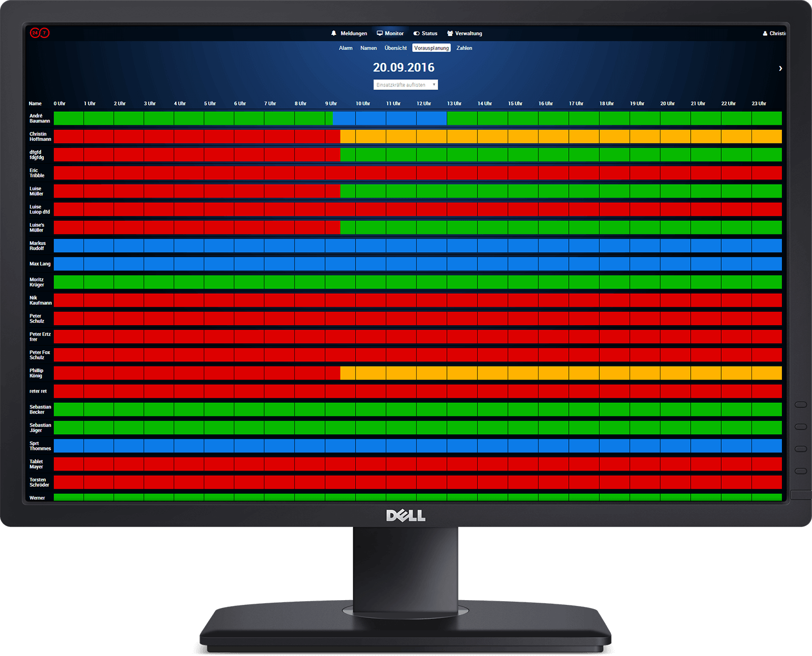Open the Christi user account menu
Screen dimensions: 812x656
774,33
